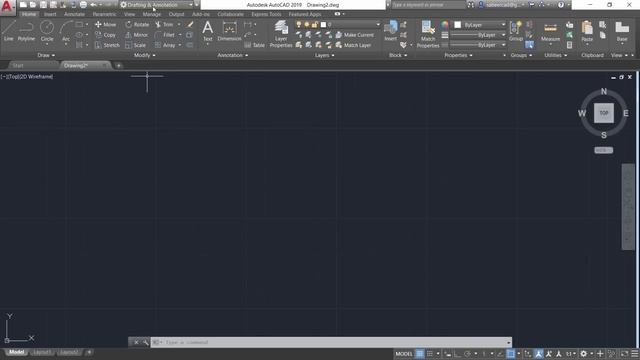
Task: Open the Parametric ribbon tab
Action: 104,14
